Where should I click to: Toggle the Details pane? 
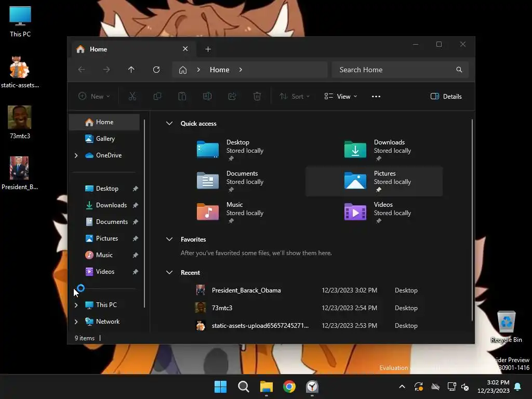[x=446, y=96]
